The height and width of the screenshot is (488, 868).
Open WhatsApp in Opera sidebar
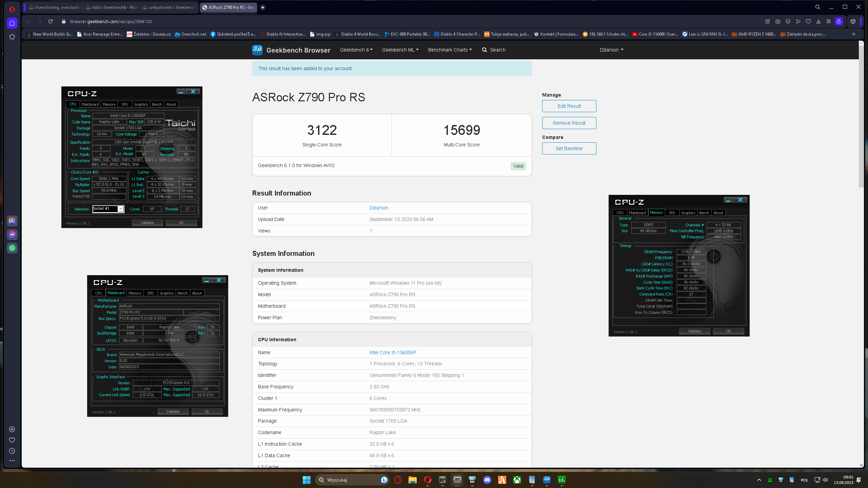[12, 248]
